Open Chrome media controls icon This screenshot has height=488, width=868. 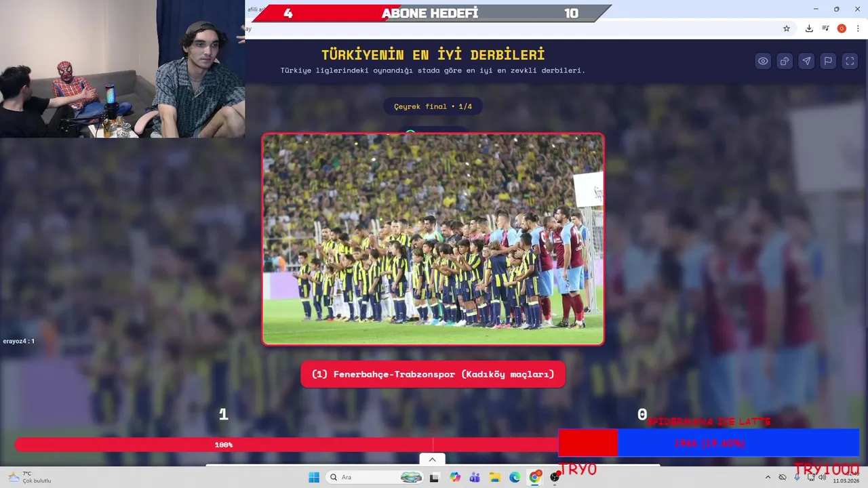(x=825, y=28)
